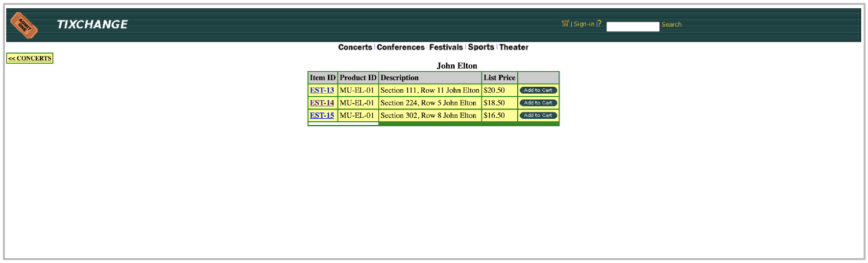Click the John Elton table heading
This screenshot has height=263, width=868.
tap(457, 66)
